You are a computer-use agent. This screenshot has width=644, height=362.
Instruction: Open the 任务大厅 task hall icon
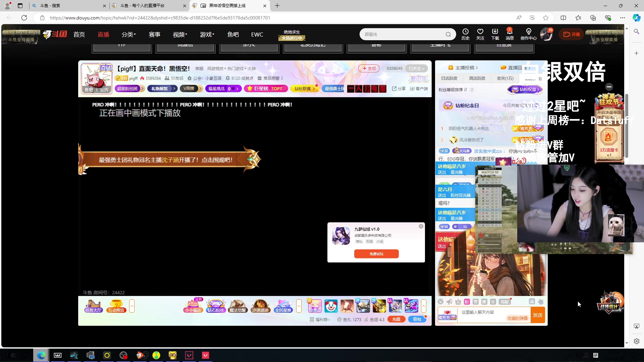pos(94,306)
